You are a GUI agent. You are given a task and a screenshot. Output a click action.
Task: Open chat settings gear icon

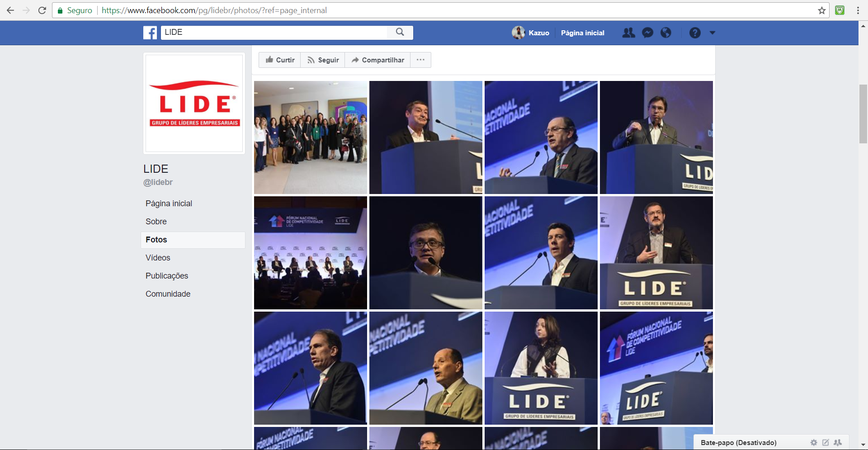814,443
